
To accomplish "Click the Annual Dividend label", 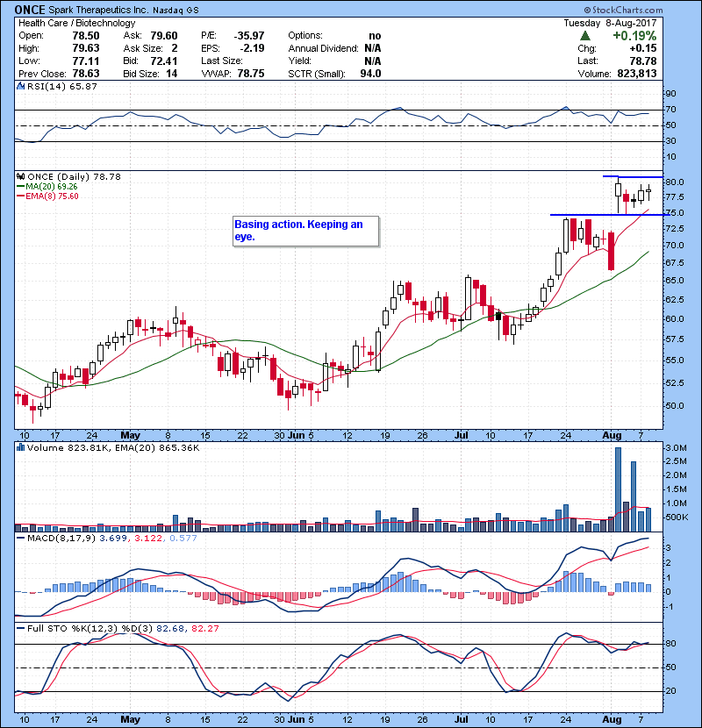I will point(323,48).
